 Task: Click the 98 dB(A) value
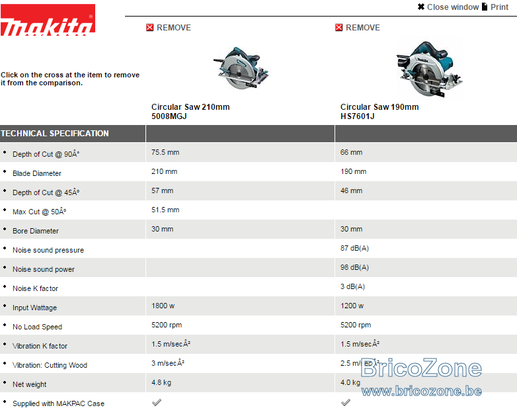coord(354,267)
